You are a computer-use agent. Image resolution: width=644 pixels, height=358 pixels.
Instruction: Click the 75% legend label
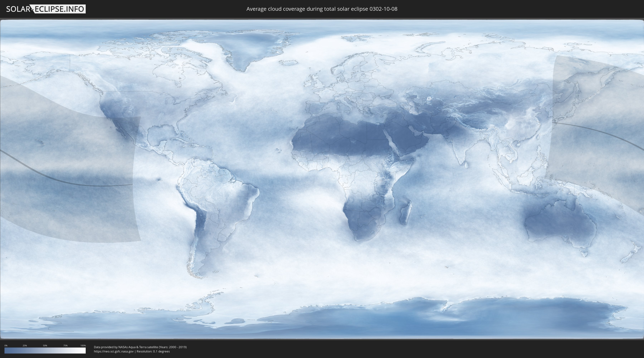(65, 345)
